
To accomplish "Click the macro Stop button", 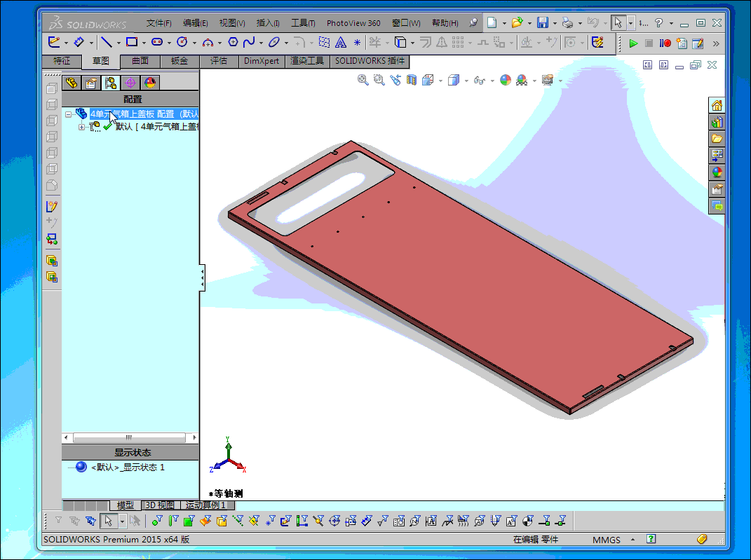I will [x=649, y=43].
